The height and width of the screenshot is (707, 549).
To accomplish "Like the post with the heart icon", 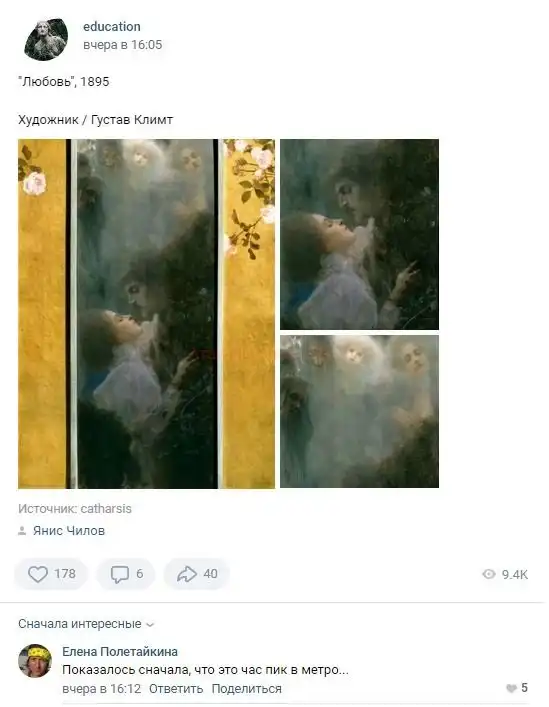I will tap(38, 574).
